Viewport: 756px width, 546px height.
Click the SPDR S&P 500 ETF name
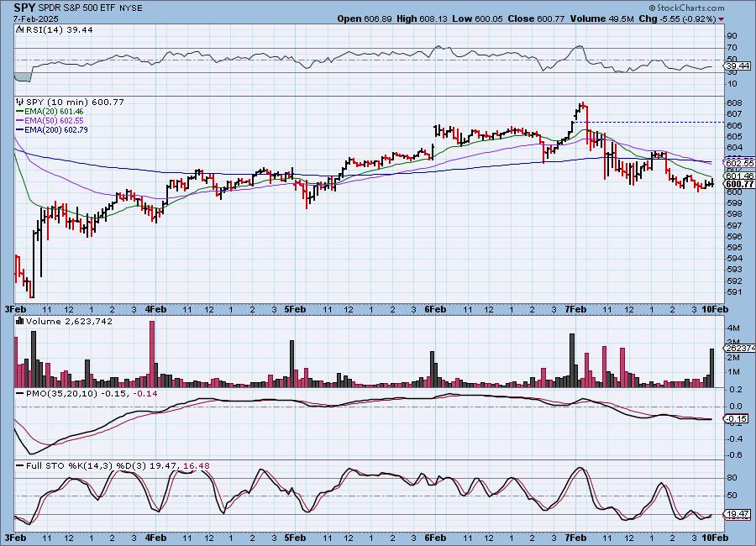(76, 8)
